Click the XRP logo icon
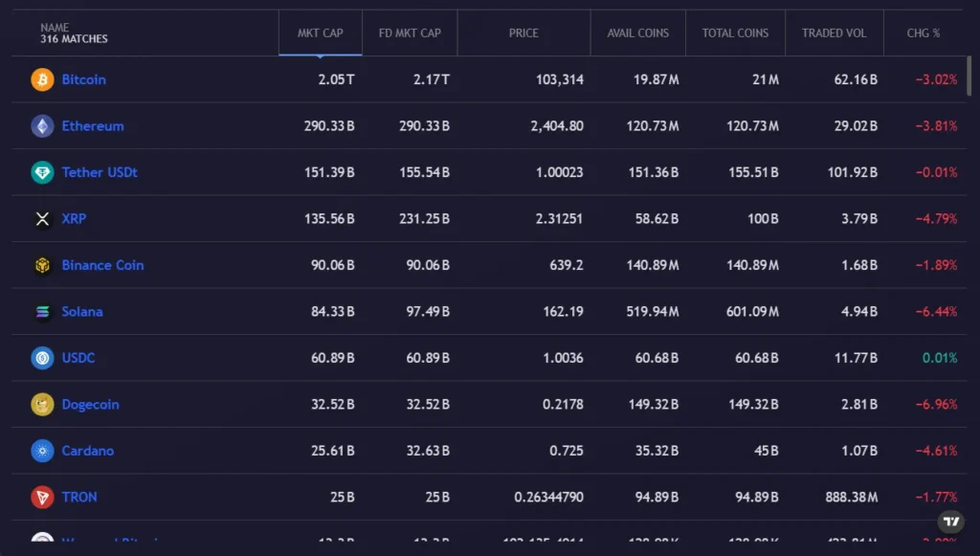Screen dimensions: 980x556 (x=42, y=219)
